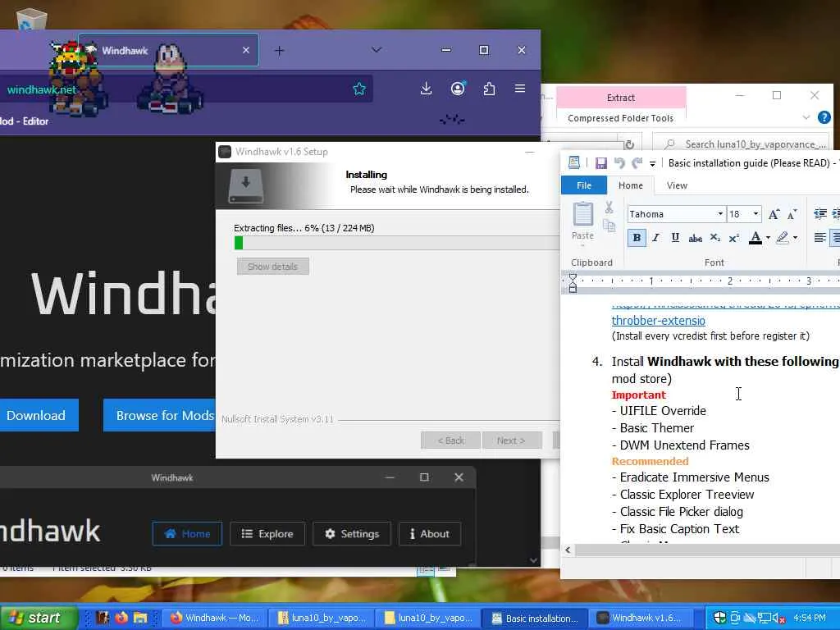Switch to the WordPad Home tab
Viewport: 840px width, 630px height.
(x=631, y=185)
